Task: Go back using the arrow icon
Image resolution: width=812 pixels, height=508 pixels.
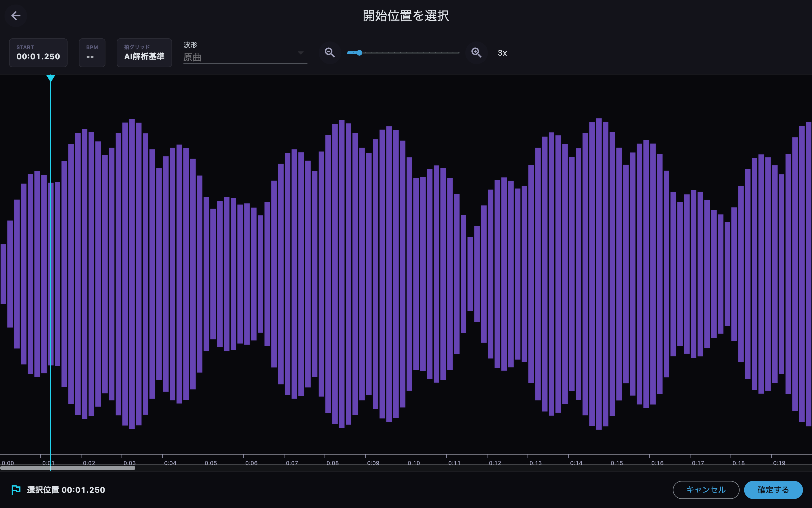Action: (x=16, y=16)
